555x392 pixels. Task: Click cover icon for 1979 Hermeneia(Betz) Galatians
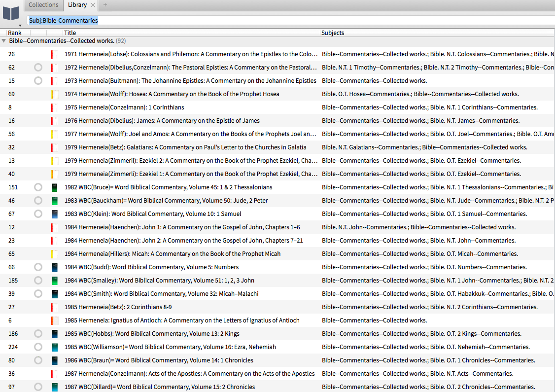pos(54,147)
